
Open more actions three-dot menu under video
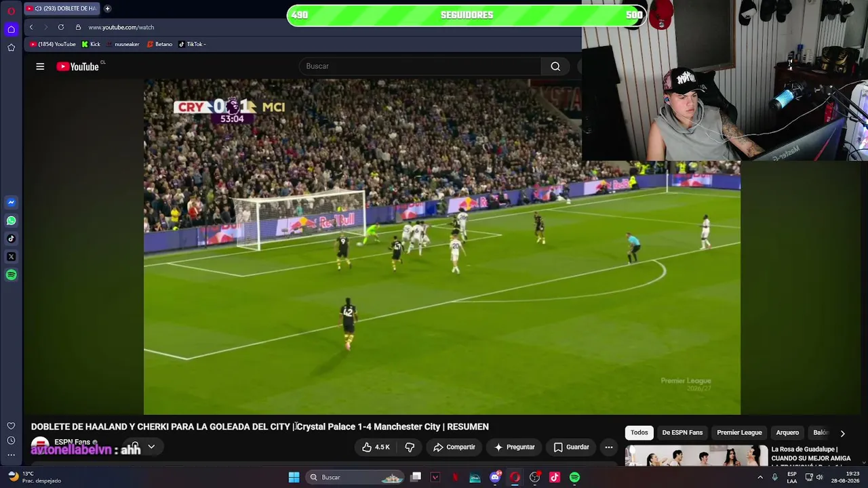[x=609, y=447]
